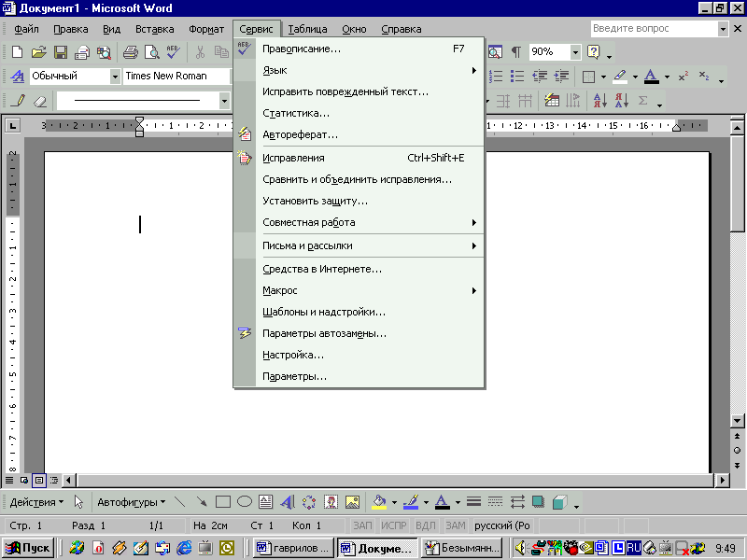Draw an oval shape
Screen dimensions: 747x560
(245, 502)
